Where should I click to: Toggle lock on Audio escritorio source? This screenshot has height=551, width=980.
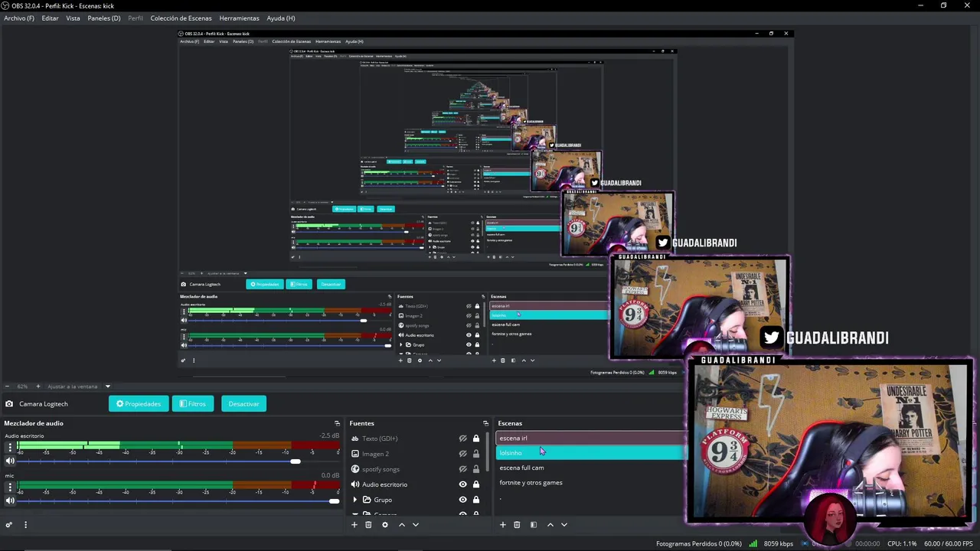click(x=475, y=484)
